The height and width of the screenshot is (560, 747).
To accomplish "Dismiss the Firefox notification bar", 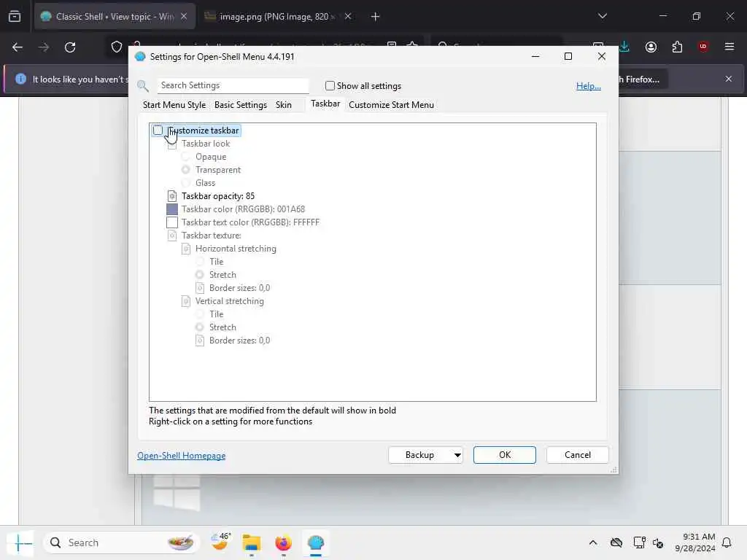I will click(729, 79).
